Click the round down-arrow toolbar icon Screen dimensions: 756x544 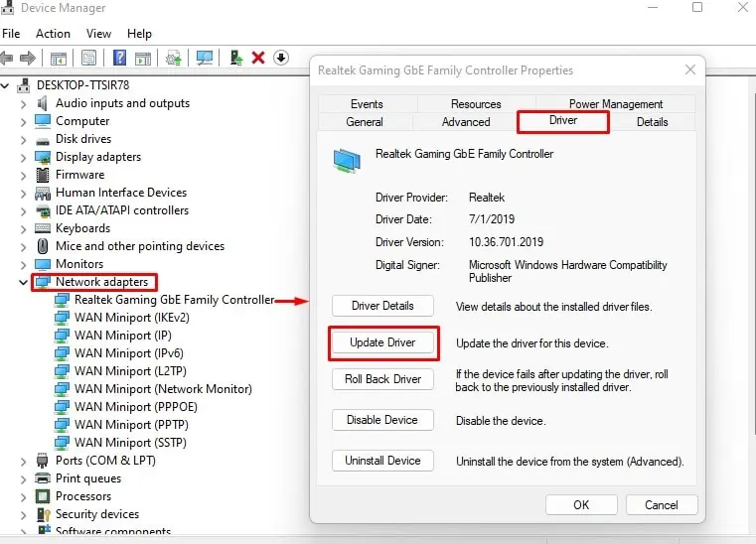[280, 58]
